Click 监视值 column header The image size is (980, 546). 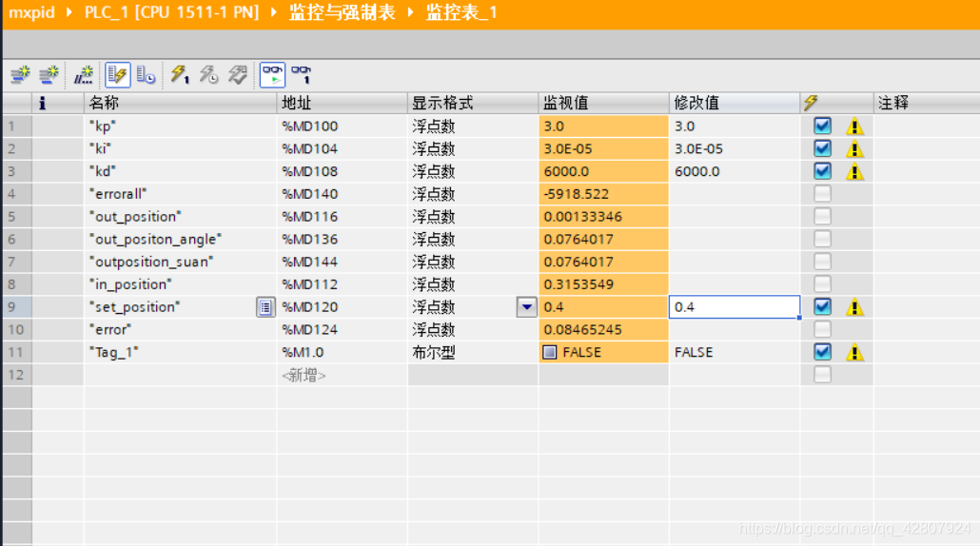604,103
